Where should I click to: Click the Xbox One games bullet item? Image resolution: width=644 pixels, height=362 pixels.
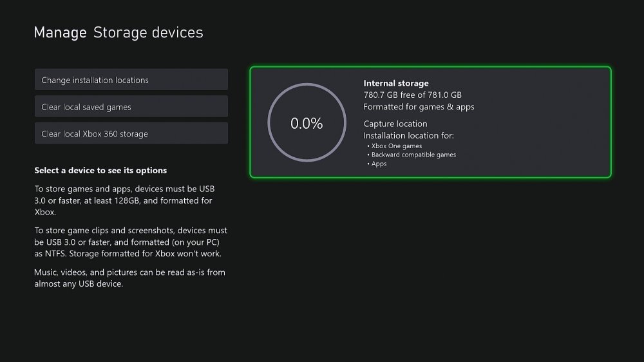tap(397, 146)
